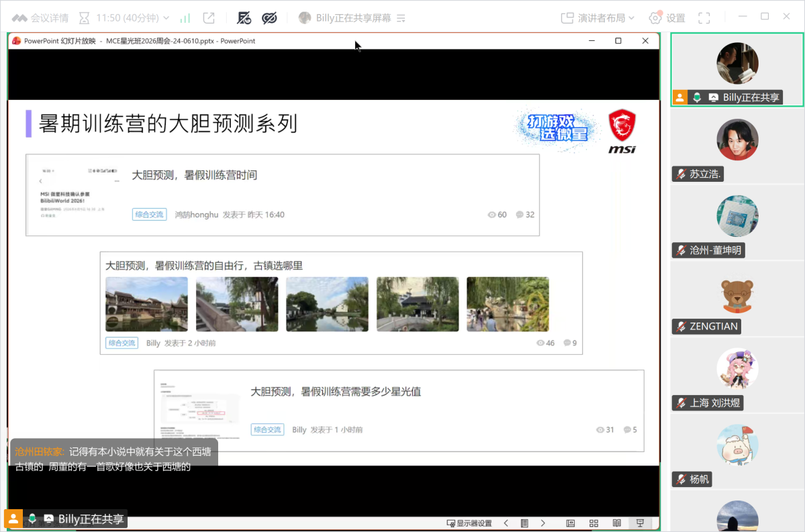Open the slide notes icon in slideshow bar
Viewport: 805px width, 532px height.
click(524, 523)
